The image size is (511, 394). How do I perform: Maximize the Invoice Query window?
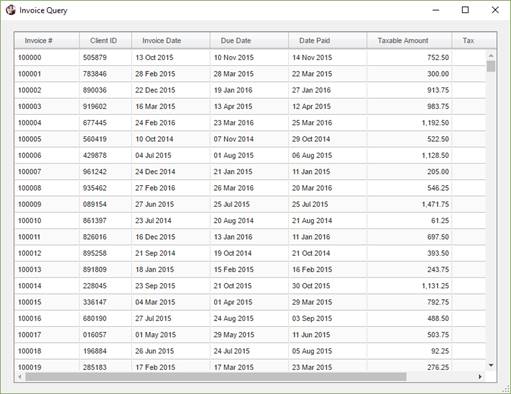[465, 10]
